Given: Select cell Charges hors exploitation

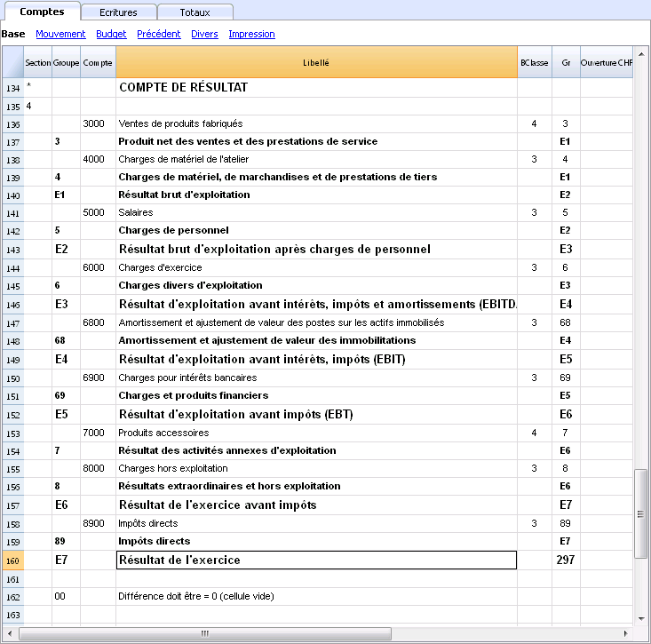Looking at the screenshot, I should click(316, 468).
